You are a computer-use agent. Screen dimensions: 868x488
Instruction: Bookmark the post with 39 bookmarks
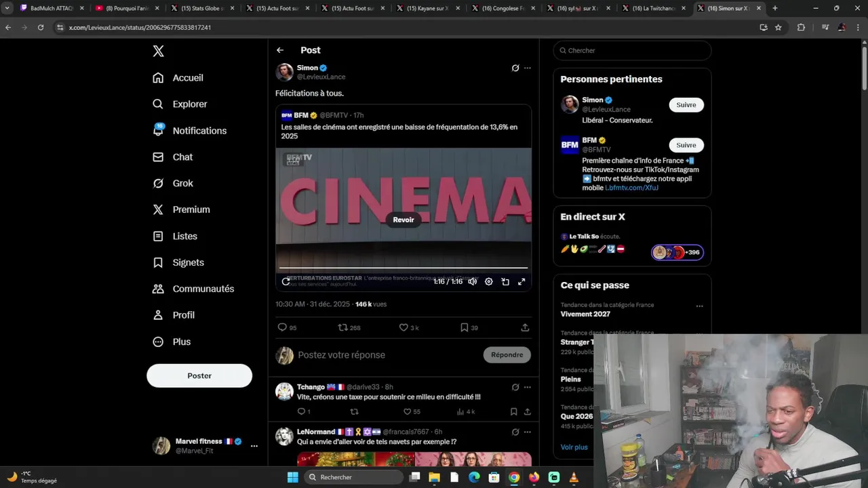(469, 328)
